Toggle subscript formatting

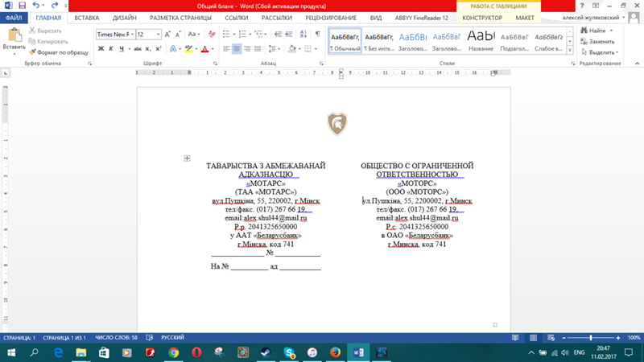[148, 49]
